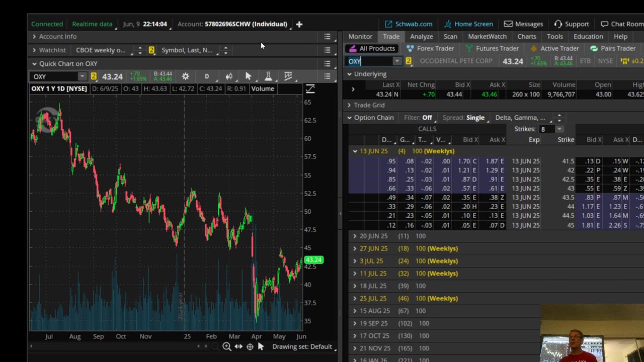The image size is (644, 362).
Task: Toggle the option chain Filter Off setting
Action: tap(427, 118)
